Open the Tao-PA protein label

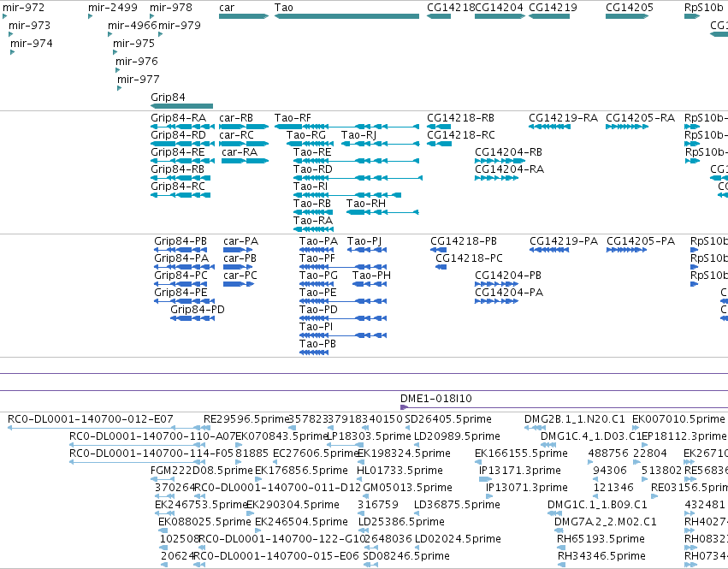(318, 241)
